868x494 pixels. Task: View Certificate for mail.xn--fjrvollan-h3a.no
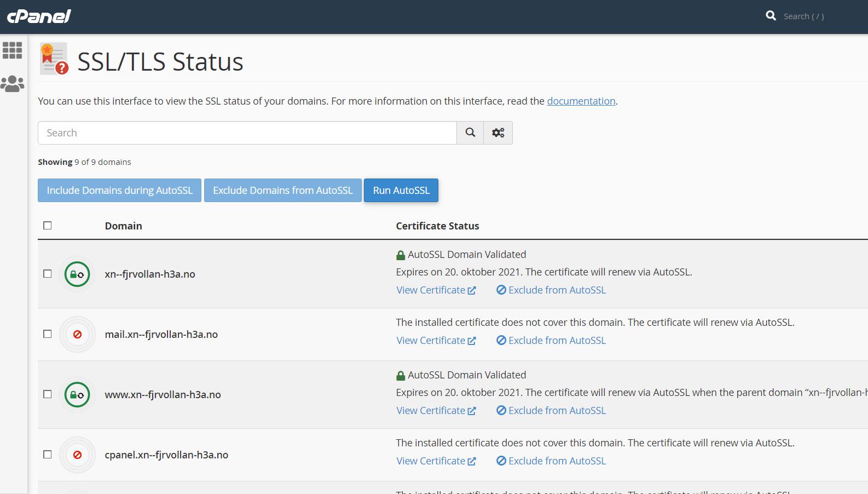[x=436, y=340]
